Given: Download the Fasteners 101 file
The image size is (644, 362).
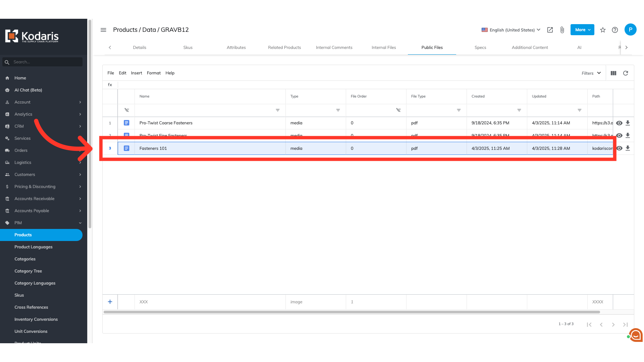Looking at the screenshot, I should pos(628,148).
